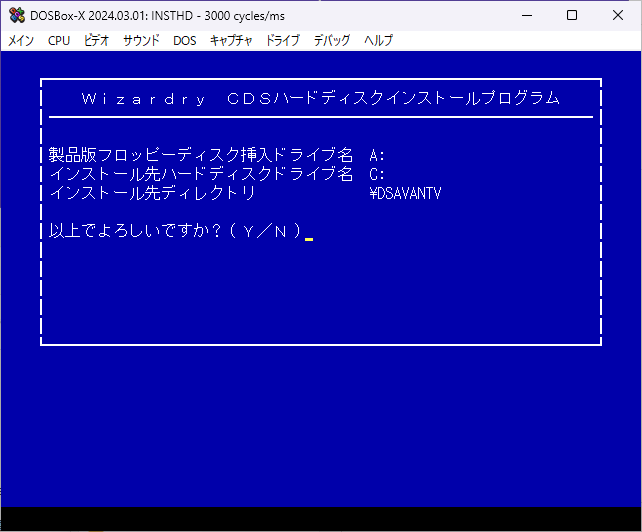Open the DOS menu
Viewport: 642px width, 532px height.
pos(185,41)
